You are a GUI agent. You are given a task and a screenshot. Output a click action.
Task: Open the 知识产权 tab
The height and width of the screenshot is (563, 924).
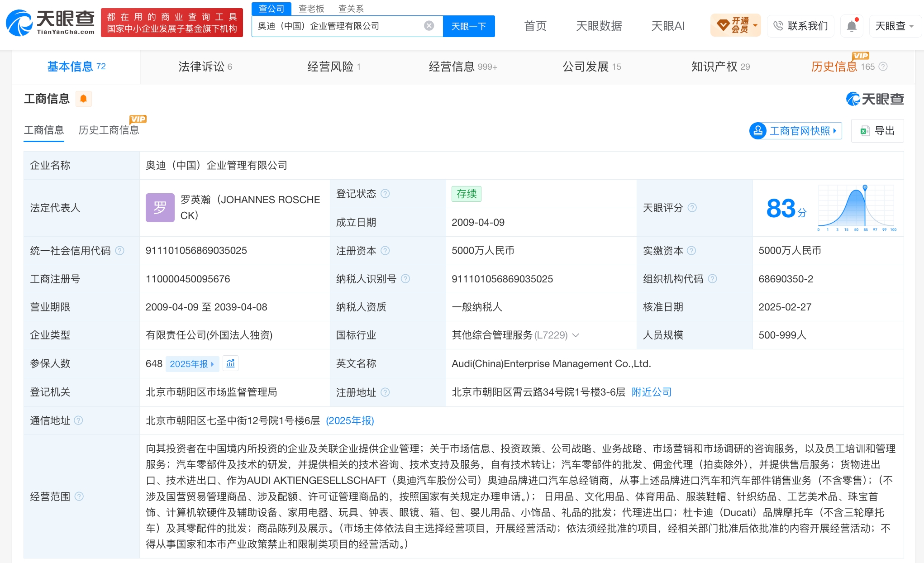pyautogui.click(x=720, y=67)
